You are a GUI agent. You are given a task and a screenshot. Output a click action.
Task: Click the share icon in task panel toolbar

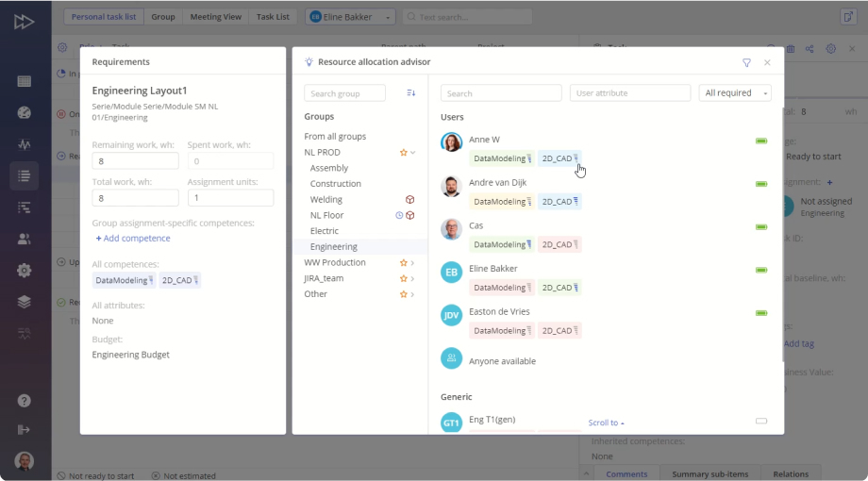point(810,49)
